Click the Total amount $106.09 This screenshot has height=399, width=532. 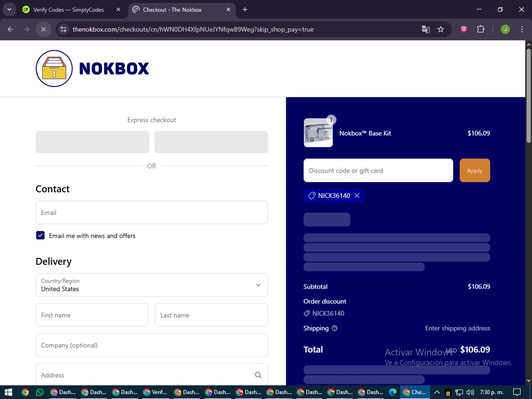pos(475,349)
